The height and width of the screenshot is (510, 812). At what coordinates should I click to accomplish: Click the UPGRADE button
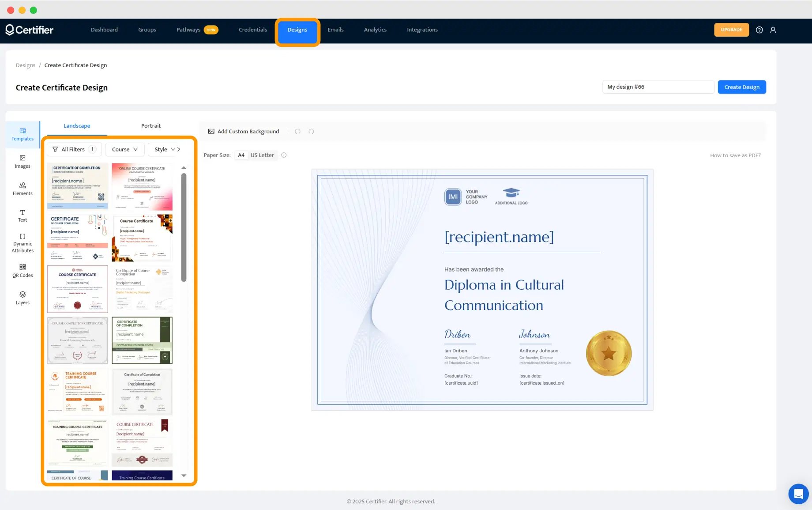pyautogui.click(x=732, y=30)
